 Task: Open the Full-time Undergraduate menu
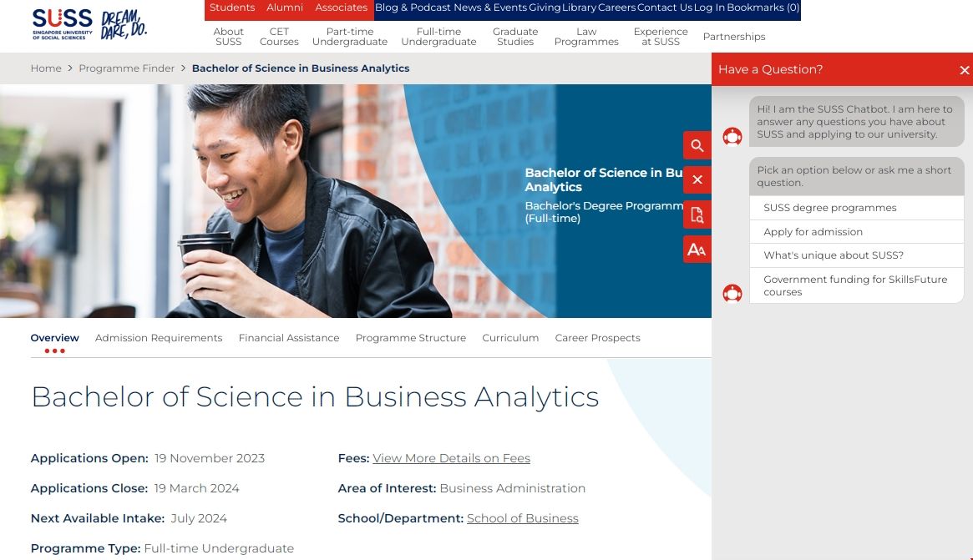coord(438,37)
